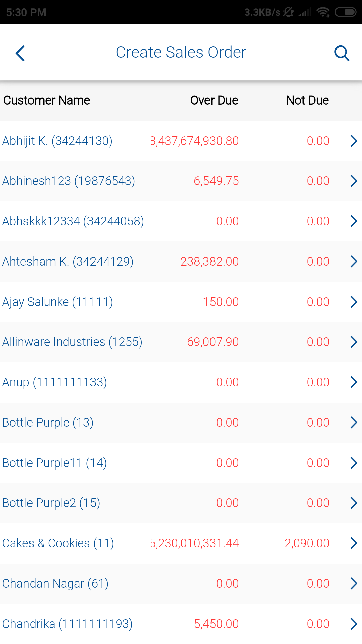
Task: Pick Chandan Nagar (61) customer
Action: [x=55, y=584]
